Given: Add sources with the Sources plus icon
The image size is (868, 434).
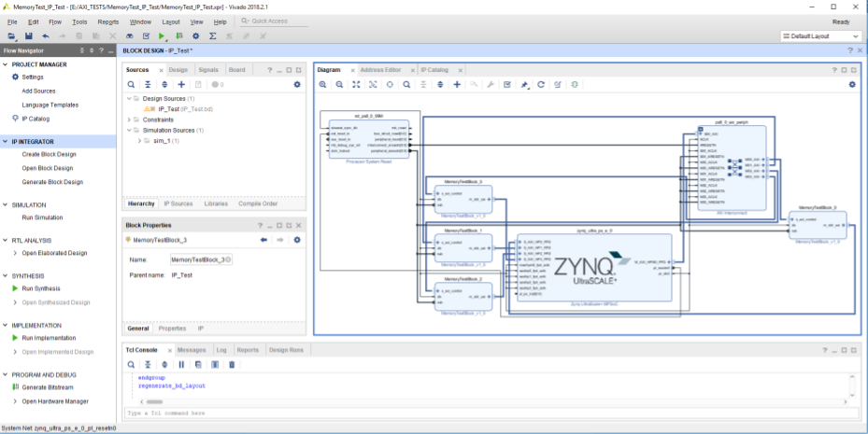Looking at the screenshot, I should 181,85.
